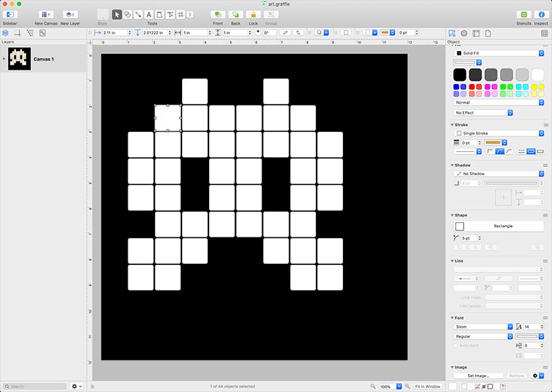This screenshot has height=392, width=552.
Task: Pick the white color swatch
Action: (538, 75)
